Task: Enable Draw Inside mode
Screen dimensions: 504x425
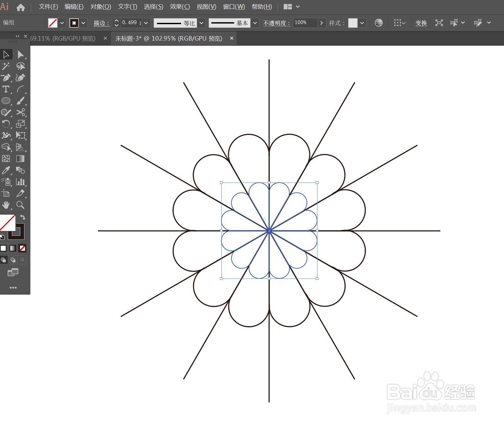Action: pyautogui.click(x=22, y=260)
